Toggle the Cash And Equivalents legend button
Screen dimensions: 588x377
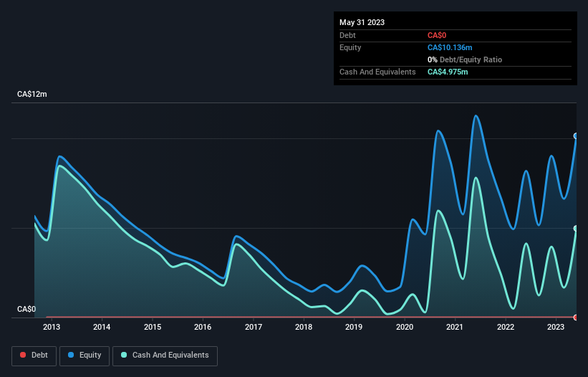(165, 355)
